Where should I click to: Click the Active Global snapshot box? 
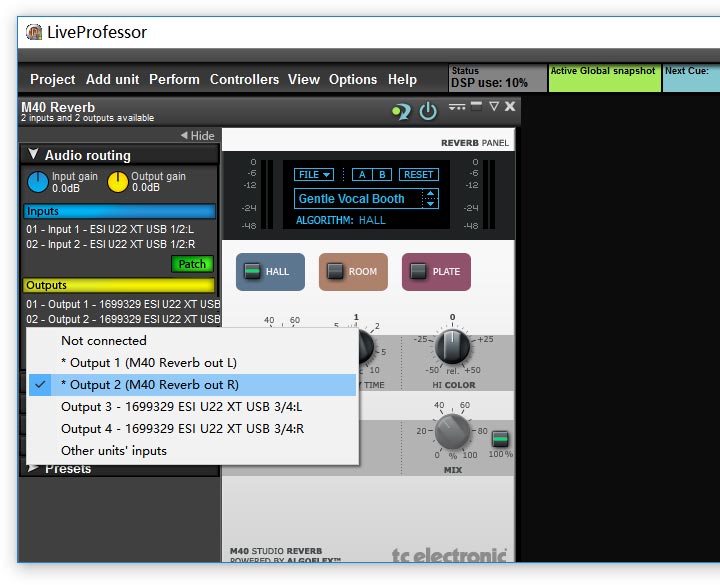tap(605, 78)
